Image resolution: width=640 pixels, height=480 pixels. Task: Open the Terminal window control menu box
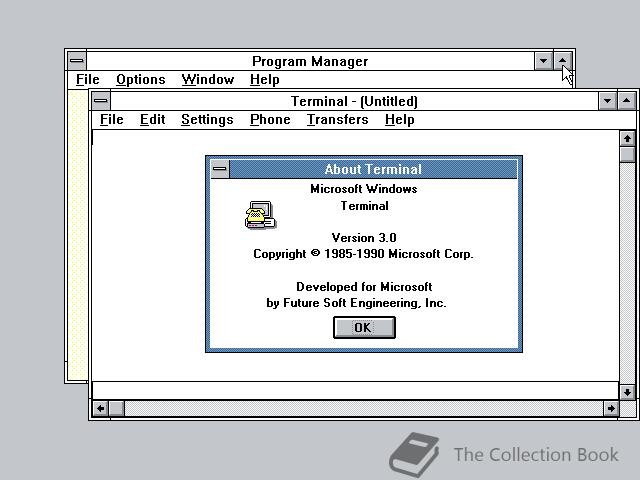click(101, 101)
